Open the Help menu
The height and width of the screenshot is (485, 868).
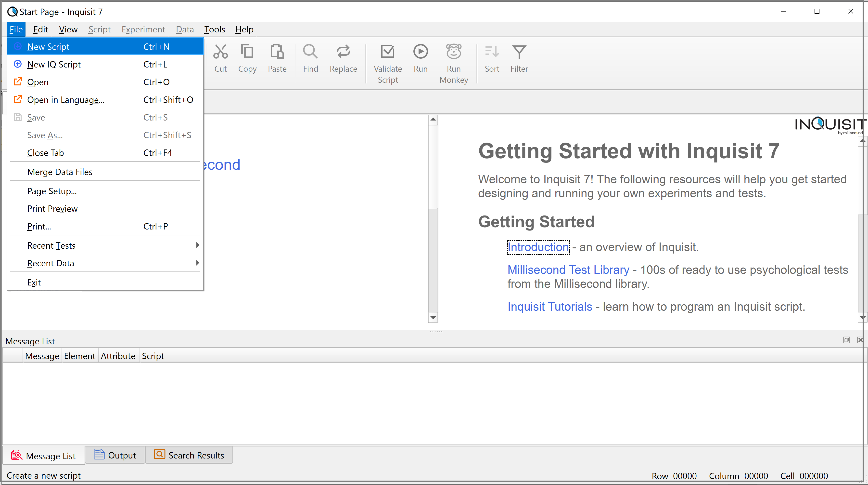click(x=244, y=29)
